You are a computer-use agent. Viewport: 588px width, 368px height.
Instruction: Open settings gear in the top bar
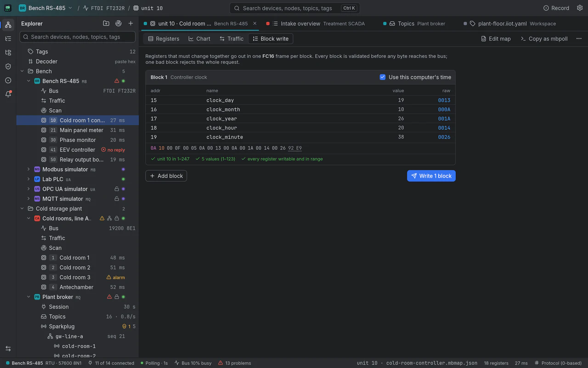[x=579, y=8]
